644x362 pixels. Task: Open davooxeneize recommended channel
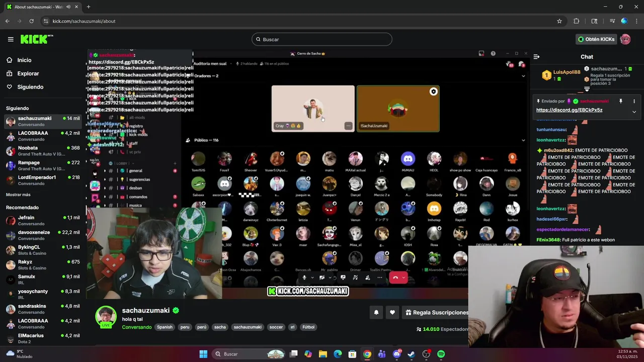click(43, 235)
